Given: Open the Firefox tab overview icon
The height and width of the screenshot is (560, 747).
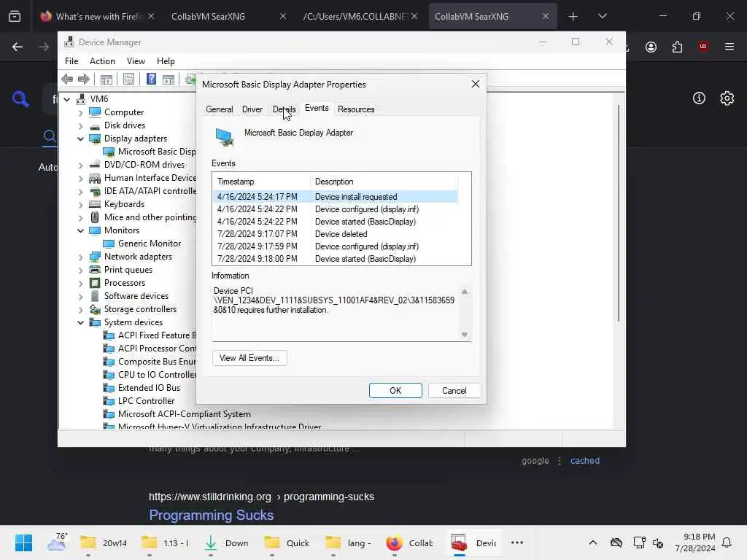Looking at the screenshot, I should tap(15, 16).
